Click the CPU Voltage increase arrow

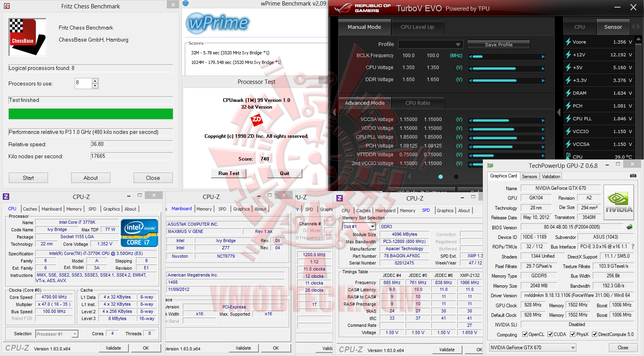[x=543, y=68]
